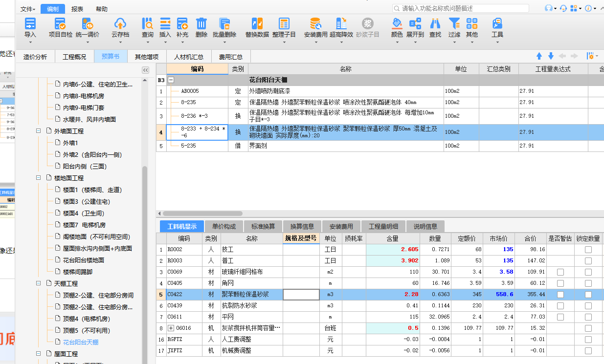Click the 过滤 filter funnel icon
The height and width of the screenshot is (364, 604).
pos(454,23)
